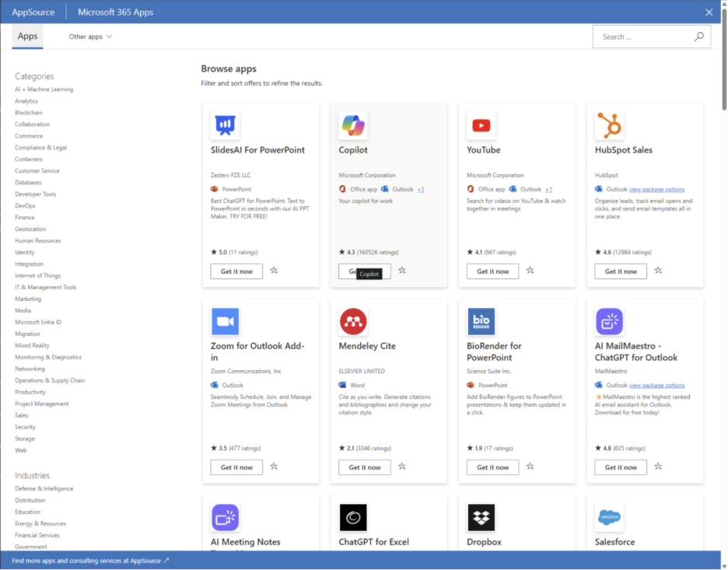Click the AI Meeting Notes app icon

(x=226, y=517)
